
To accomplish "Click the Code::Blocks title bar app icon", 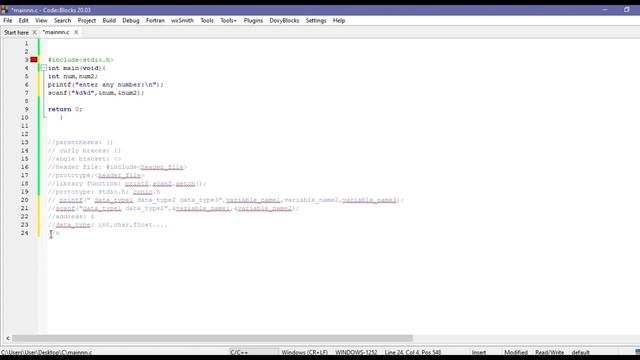I will (4, 10).
